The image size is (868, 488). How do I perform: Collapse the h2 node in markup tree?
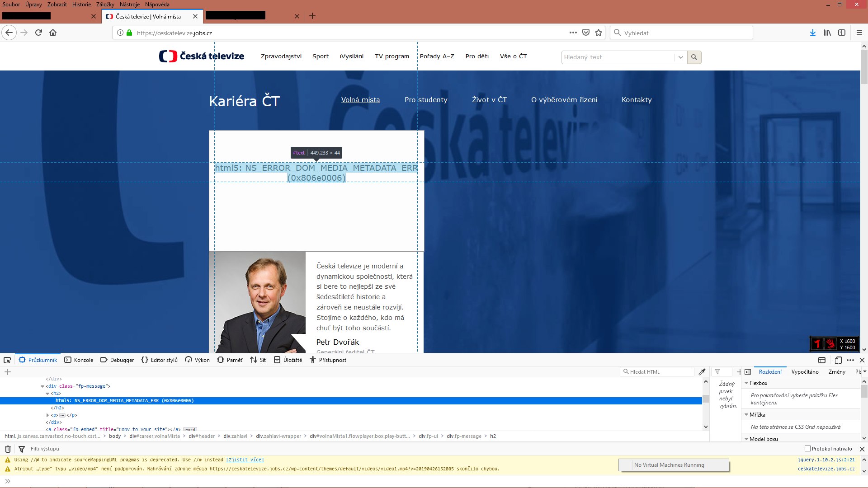pos(47,394)
